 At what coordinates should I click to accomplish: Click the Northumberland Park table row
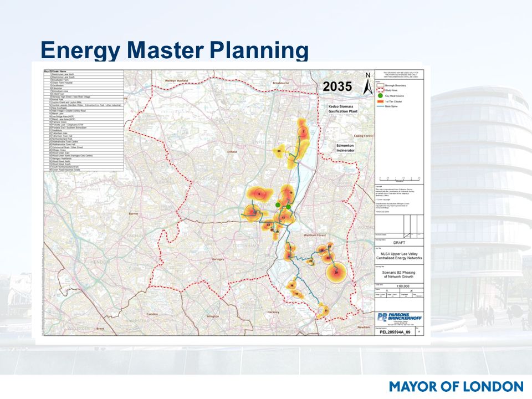pos(84,139)
